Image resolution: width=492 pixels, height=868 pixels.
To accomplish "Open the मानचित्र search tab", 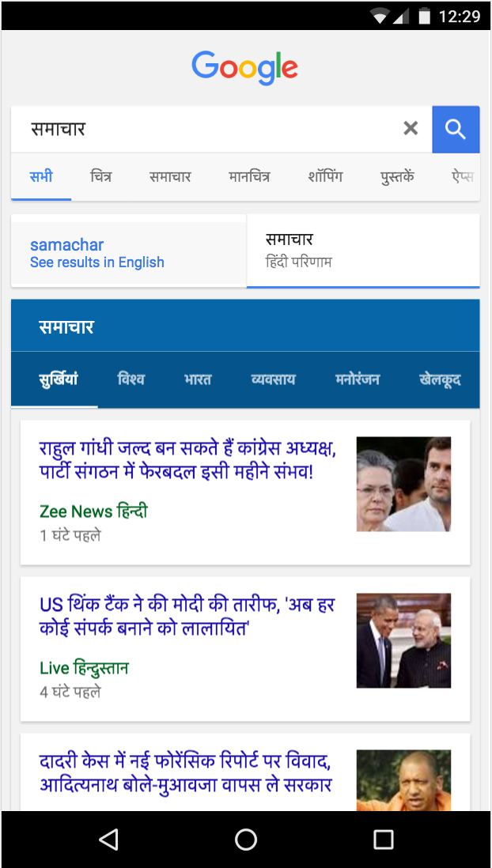I will tap(249, 177).
